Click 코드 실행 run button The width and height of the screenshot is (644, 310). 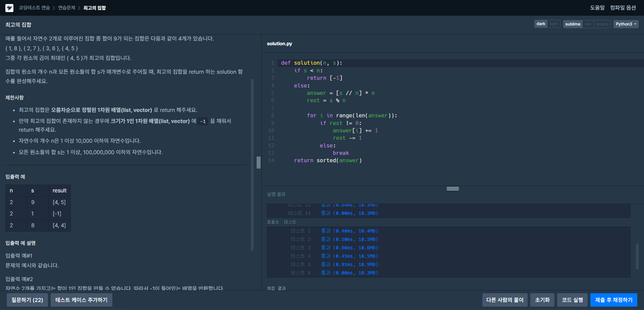click(573, 300)
